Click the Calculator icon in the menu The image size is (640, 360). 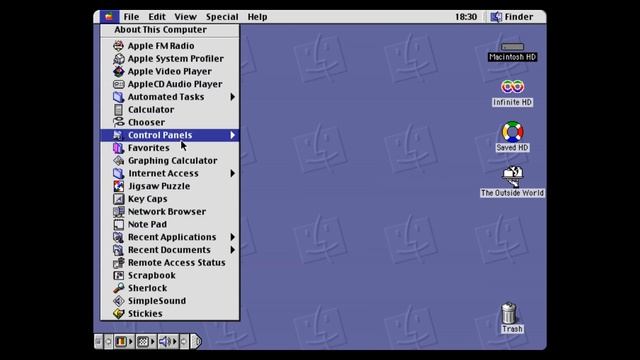pyautogui.click(x=118, y=110)
